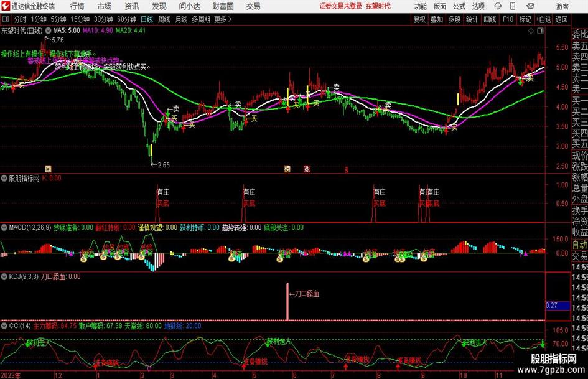Open the 发现 menu
Viewport: 588px width, 379px height.
159,6
